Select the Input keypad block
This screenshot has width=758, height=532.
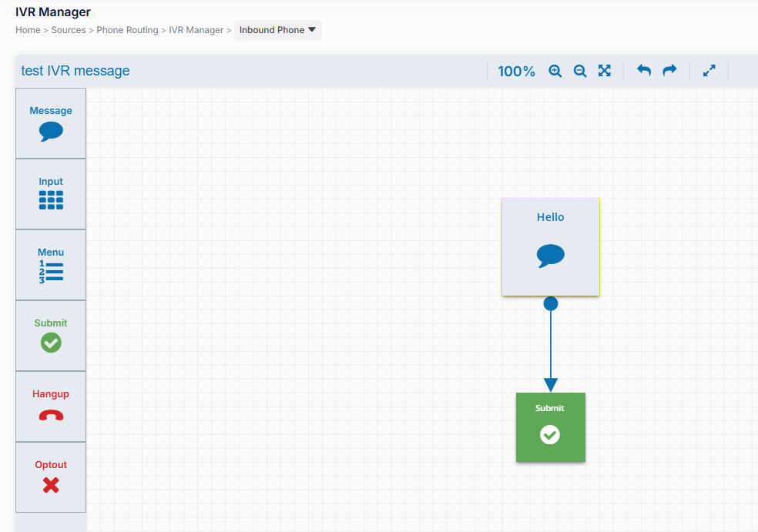coord(50,192)
